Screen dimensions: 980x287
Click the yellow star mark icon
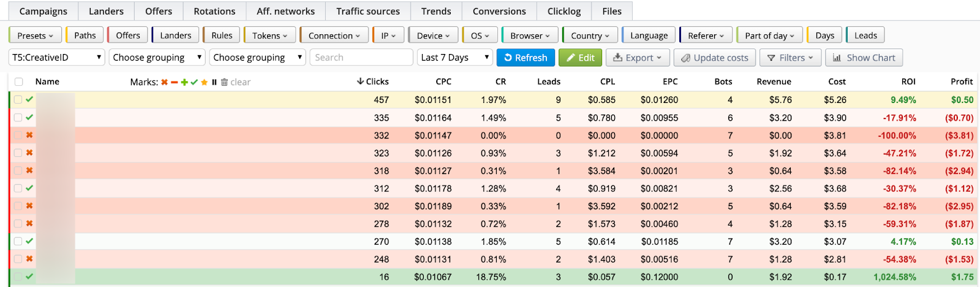pos(204,82)
